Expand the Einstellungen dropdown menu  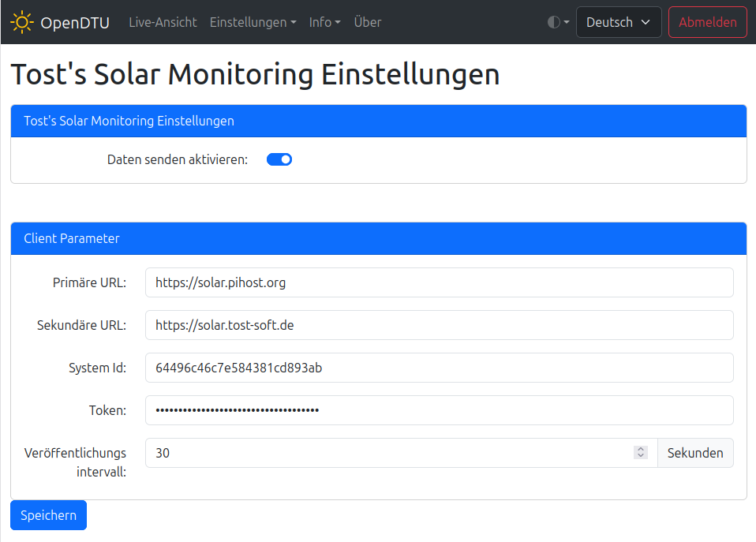(x=253, y=22)
